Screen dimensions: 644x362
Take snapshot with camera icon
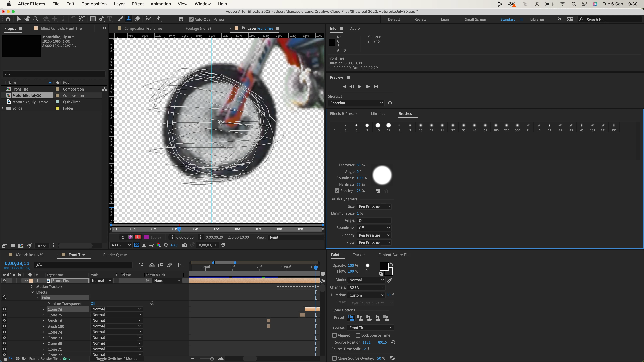click(184, 245)
